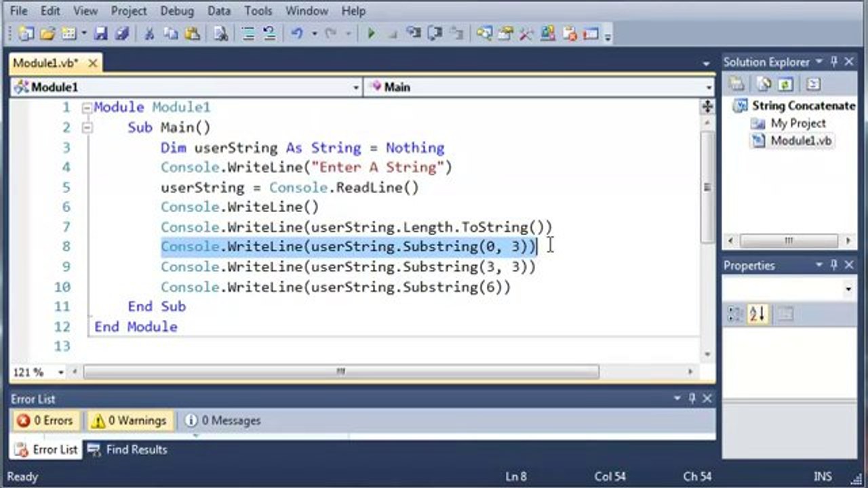The height and width of the screenshot is (488, 868).
Task: Toggle auto-hide pin on Error List panel
Action: point(692,399)
